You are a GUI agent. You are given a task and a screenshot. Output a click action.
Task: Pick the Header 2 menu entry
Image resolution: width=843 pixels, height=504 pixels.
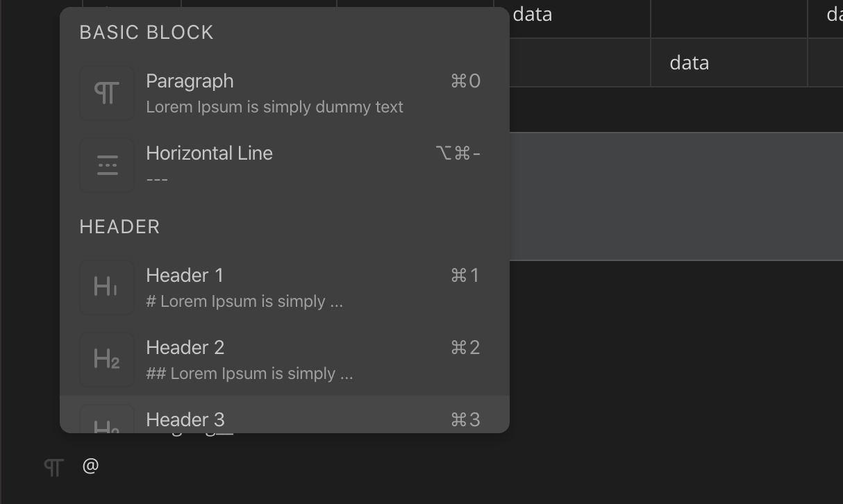(x=185, y=348)
